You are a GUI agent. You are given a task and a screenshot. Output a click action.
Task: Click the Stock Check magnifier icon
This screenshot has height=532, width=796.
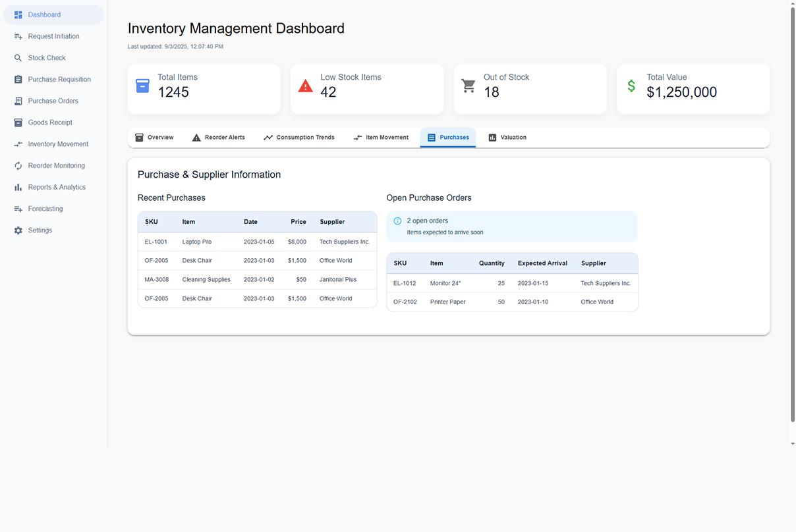[x=18, y=58]
